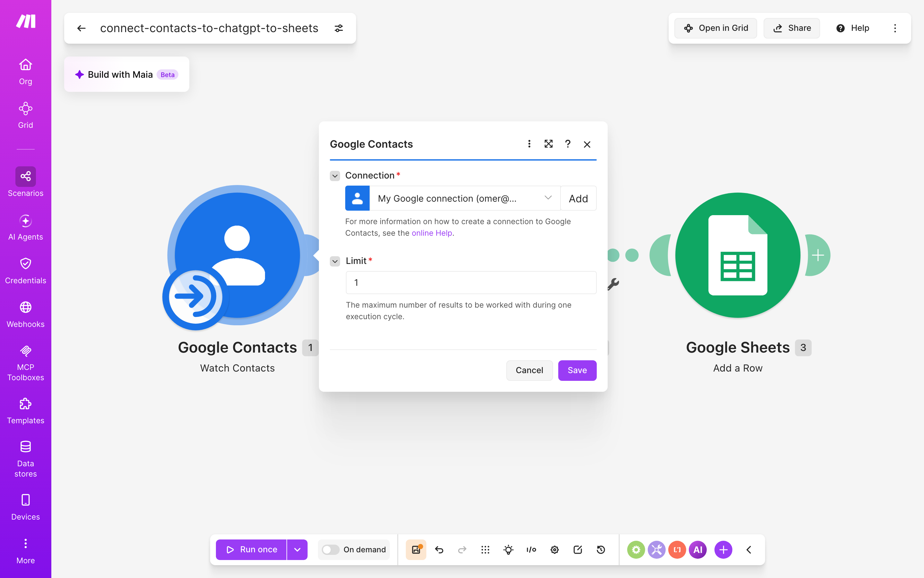Open MCP Toolboxes in sidebar
924x578 pixels.
tap(26, 363)
